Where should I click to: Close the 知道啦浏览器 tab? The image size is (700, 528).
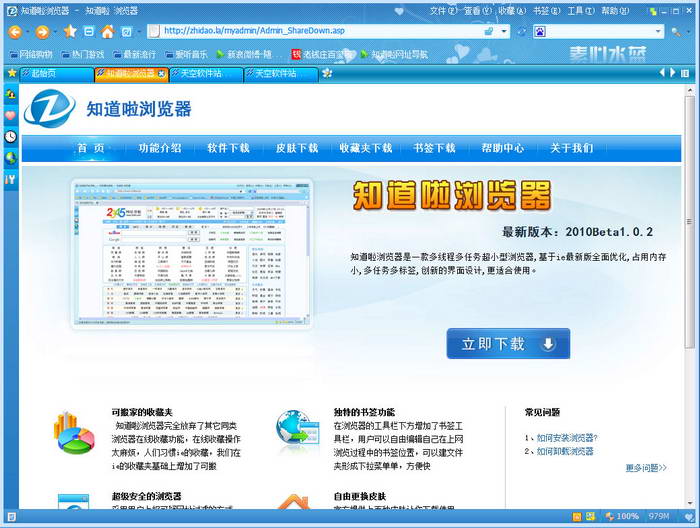pyautogui.click(x=161, y=74)
